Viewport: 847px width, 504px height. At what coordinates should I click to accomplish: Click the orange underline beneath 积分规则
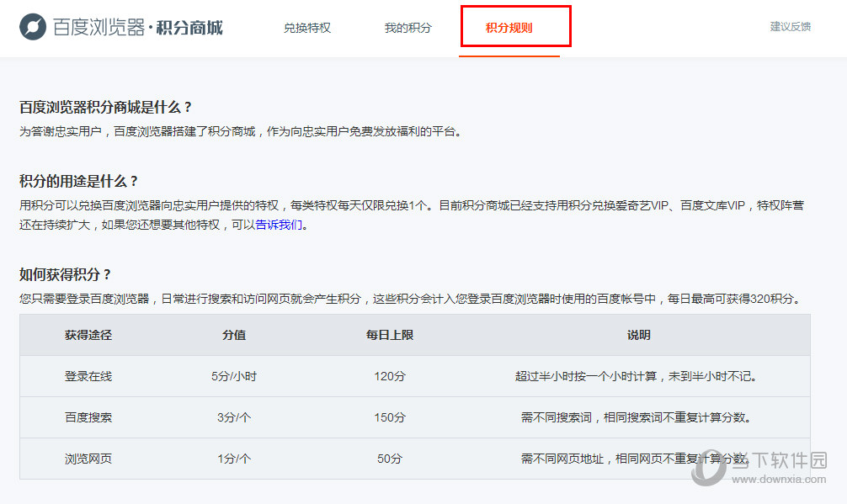point(509,56)
